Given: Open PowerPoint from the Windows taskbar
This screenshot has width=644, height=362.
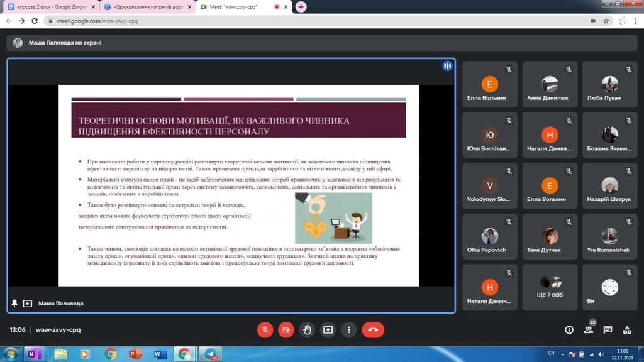Looking at the screenshot, I should click(135, 354).
